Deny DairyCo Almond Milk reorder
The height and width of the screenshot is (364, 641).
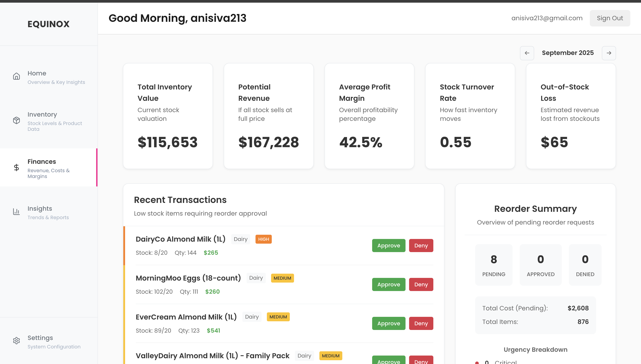point(421,245)
